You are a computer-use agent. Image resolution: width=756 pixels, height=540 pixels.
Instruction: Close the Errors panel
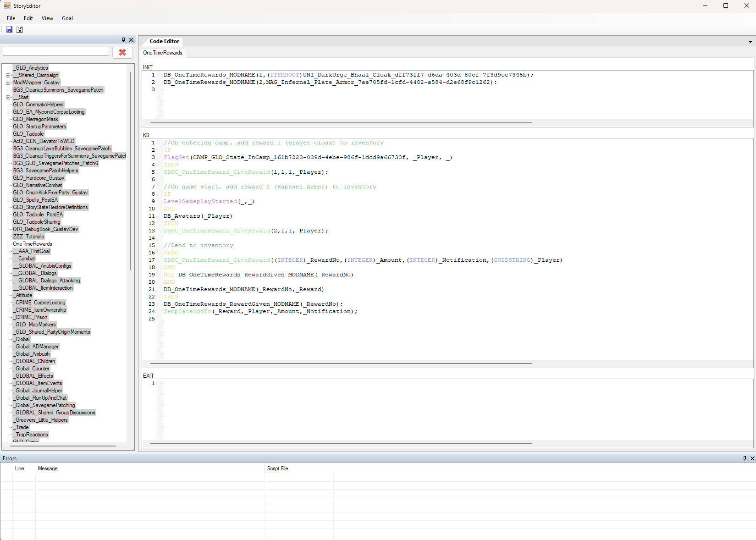pyautogui.click(x=752, y=458)
